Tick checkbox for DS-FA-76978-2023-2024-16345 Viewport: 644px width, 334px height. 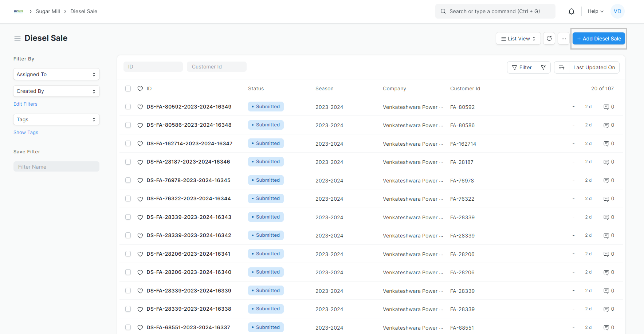point(128,180)
